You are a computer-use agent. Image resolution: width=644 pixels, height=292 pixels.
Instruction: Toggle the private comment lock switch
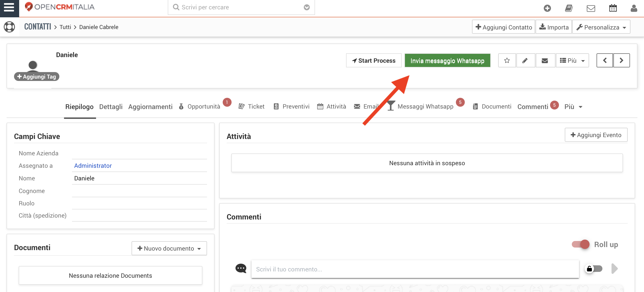(594, 269)
